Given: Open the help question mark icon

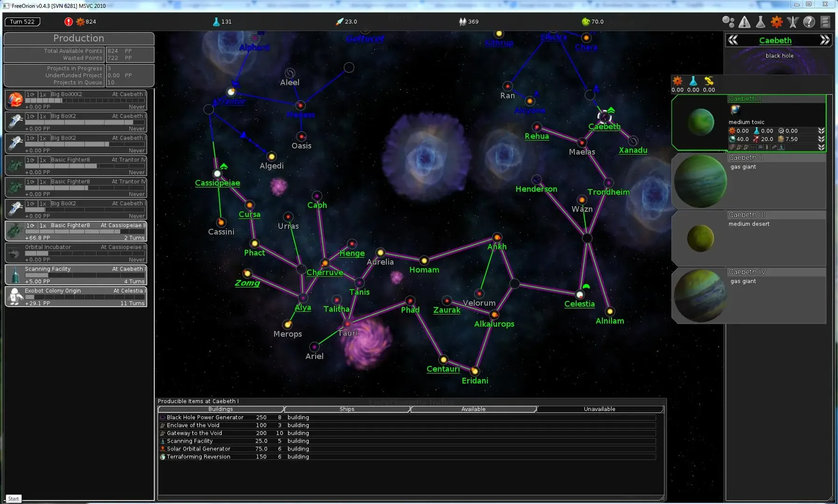Looking at the screenshot, I should tap(809, 21).
